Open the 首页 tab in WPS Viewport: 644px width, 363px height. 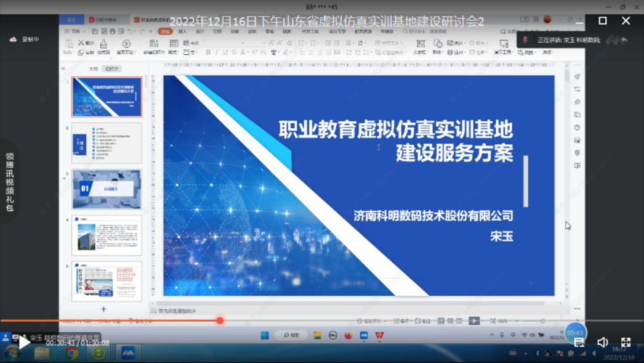(x=71, y=20)
